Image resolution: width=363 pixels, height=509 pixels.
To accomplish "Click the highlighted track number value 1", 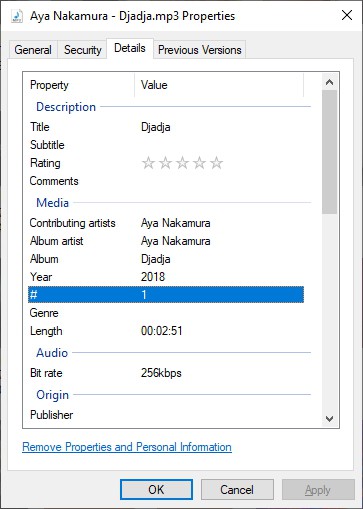I will 144,295.
